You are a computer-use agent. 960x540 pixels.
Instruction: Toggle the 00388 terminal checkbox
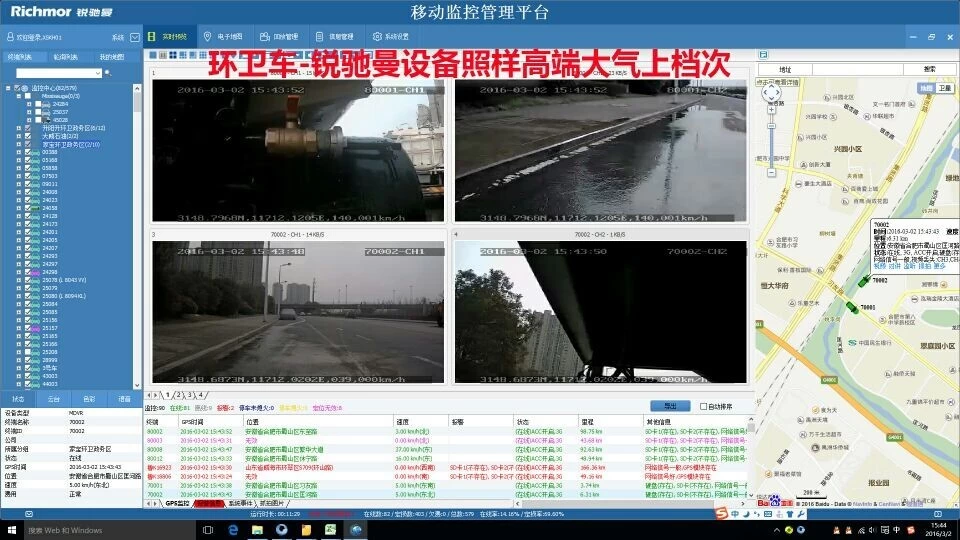point(28,152)
